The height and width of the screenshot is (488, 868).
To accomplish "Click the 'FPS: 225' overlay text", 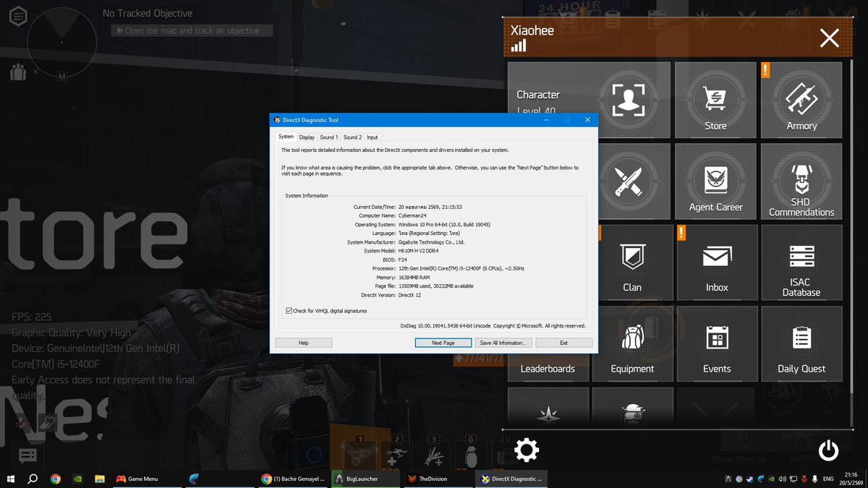I will (x=31, y=317).
